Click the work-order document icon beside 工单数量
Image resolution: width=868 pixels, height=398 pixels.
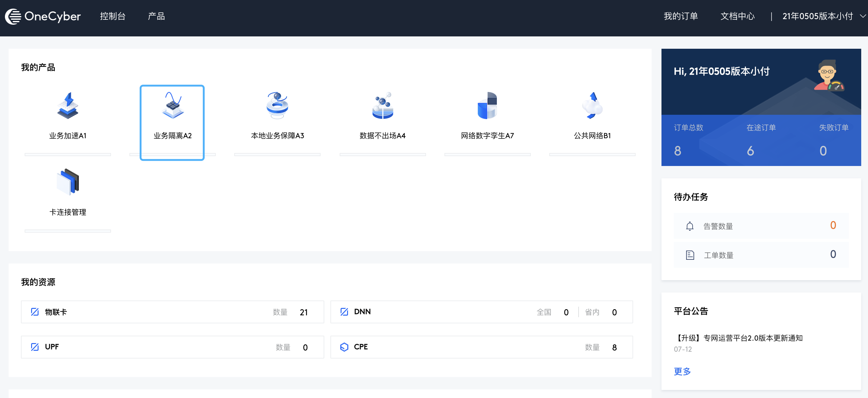tap(690, 255)
